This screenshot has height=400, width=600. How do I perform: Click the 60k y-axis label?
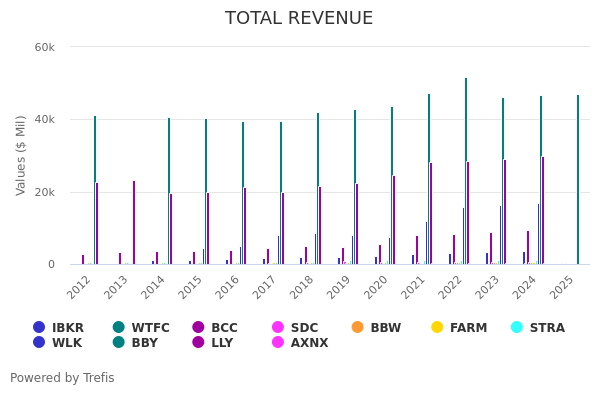coord(45,47)
